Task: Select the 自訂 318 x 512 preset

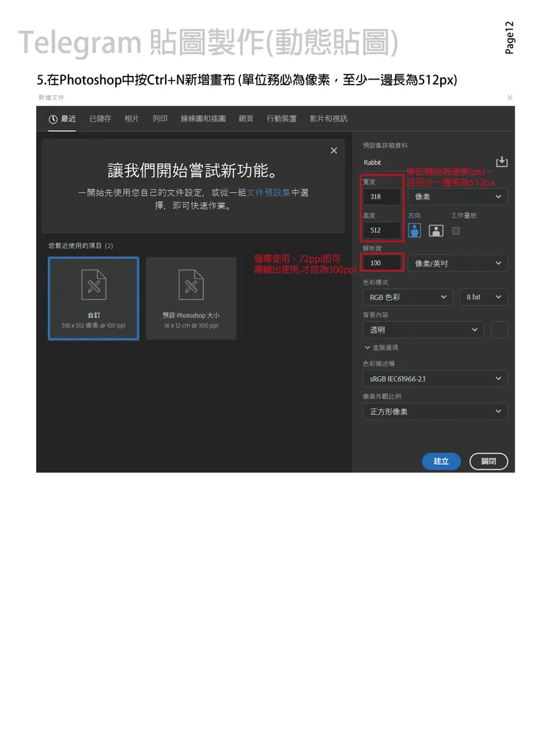Action: [x=93, y=298]
